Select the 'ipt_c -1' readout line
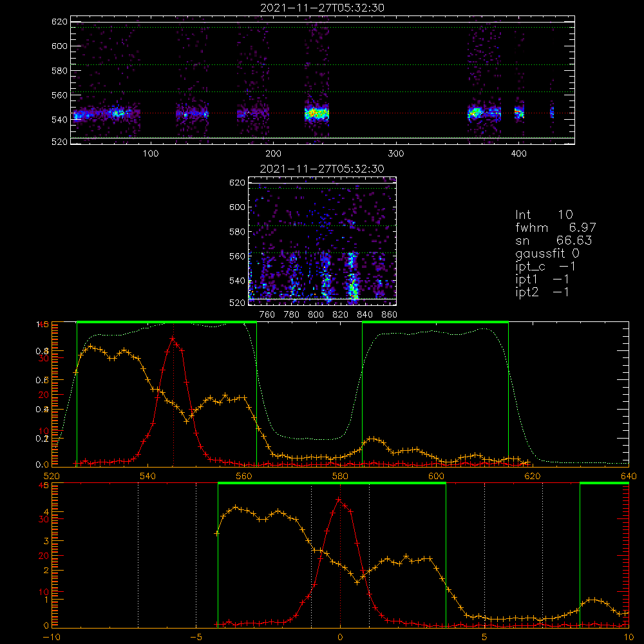Viewport: 644px width, 644px height. pyautogui.click(x=545, y=267)
